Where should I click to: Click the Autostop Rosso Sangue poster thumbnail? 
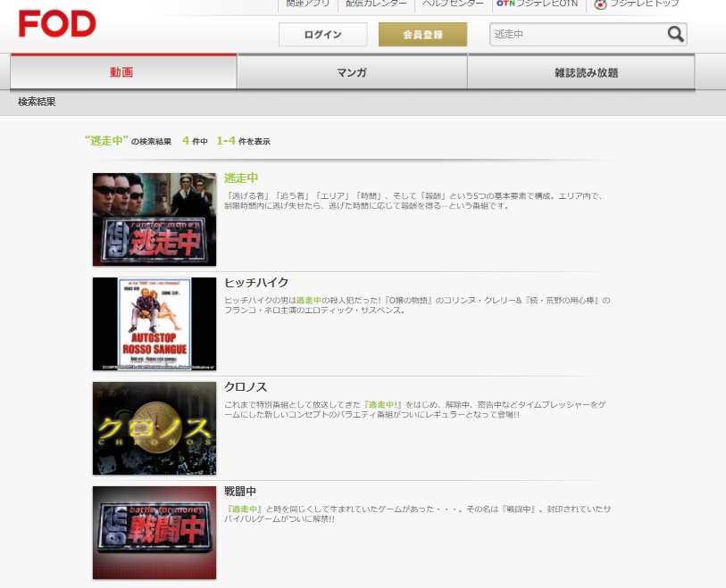[x=154, y=324]
